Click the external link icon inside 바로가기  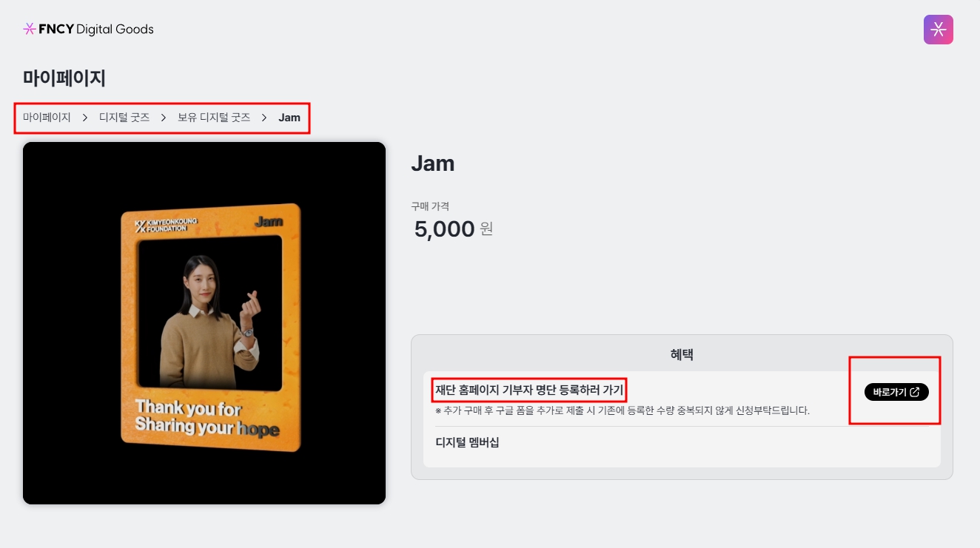coord(914,393)
